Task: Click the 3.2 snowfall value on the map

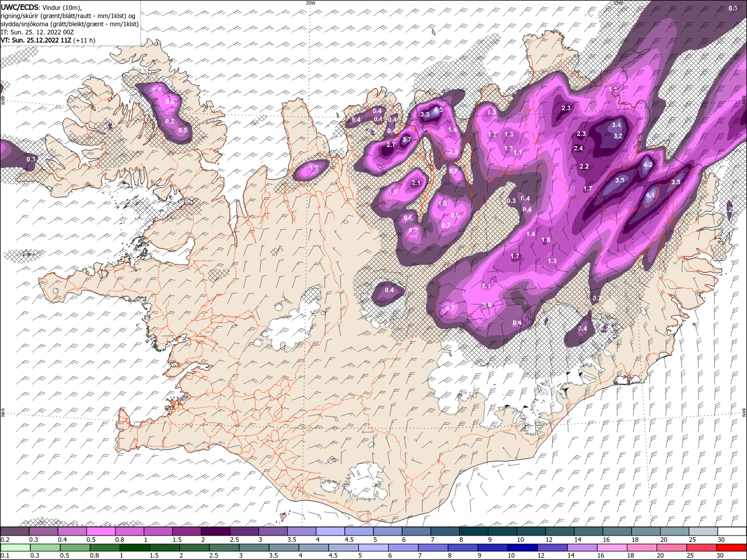Action: (619, 136)
